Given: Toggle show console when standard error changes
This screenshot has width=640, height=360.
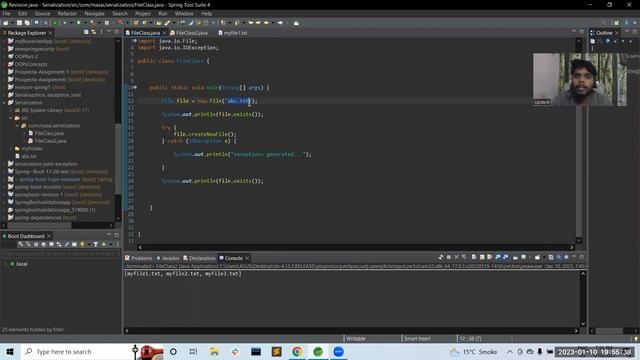Looking at the screenshot, I should pos(505,257).
